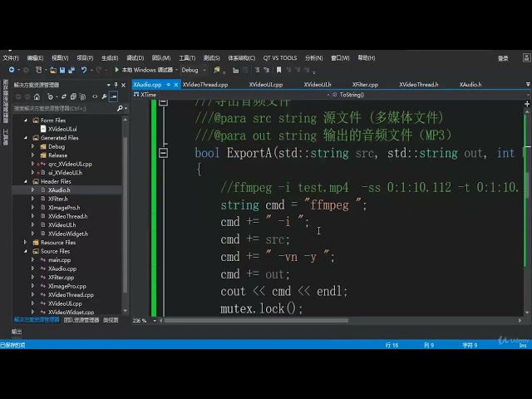Open Solution Explorer window position dropdown
532x399 pixels.
pyautogui.click(x=109, y=85)
